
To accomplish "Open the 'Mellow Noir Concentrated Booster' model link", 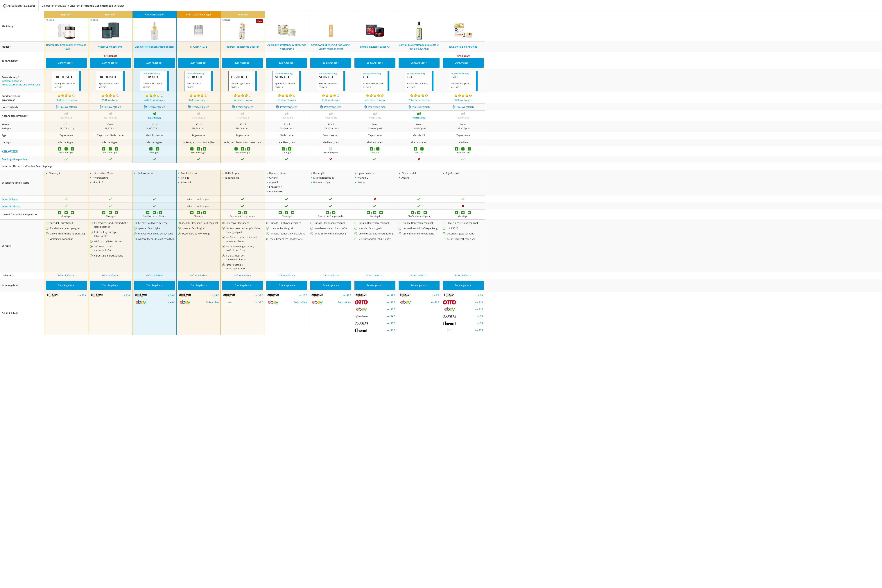I will coord(155,47).
